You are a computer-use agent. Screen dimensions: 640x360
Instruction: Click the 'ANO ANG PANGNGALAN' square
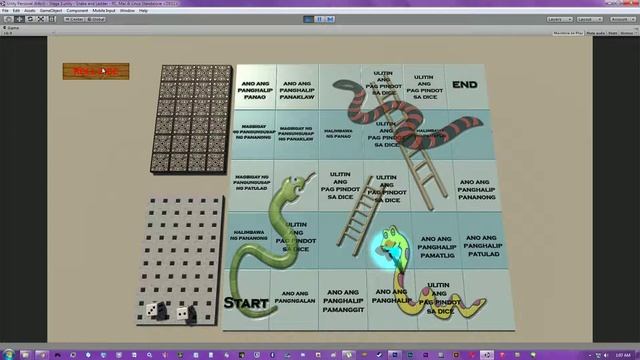[x=294, y=299]
